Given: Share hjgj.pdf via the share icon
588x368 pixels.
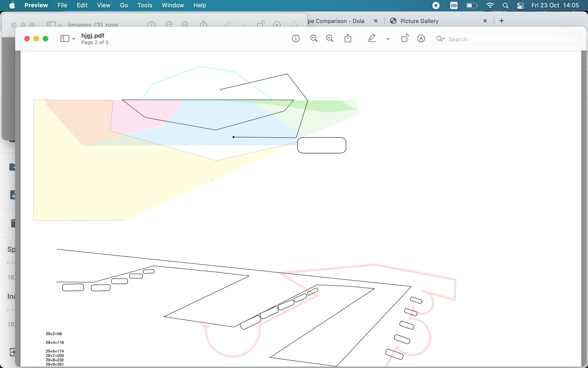Looking at the screenshot, I should (x=348, y=38).
